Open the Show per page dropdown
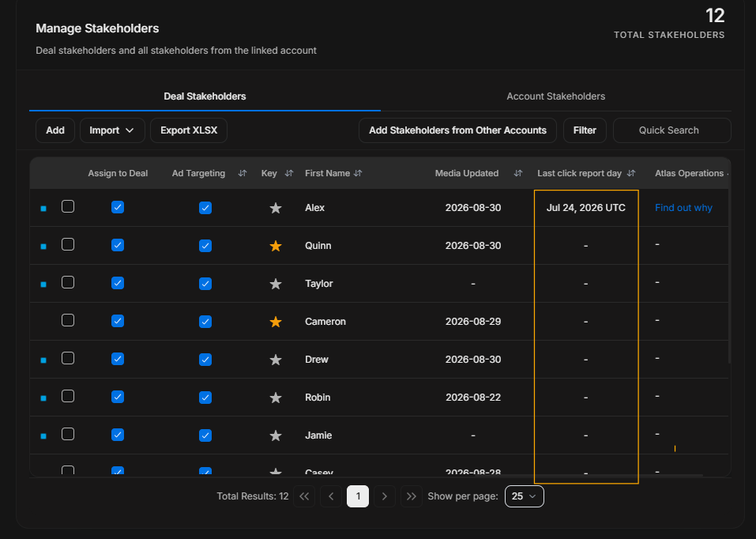The width and height of the screenshot is (756, 539). click(x=524, y=496)
